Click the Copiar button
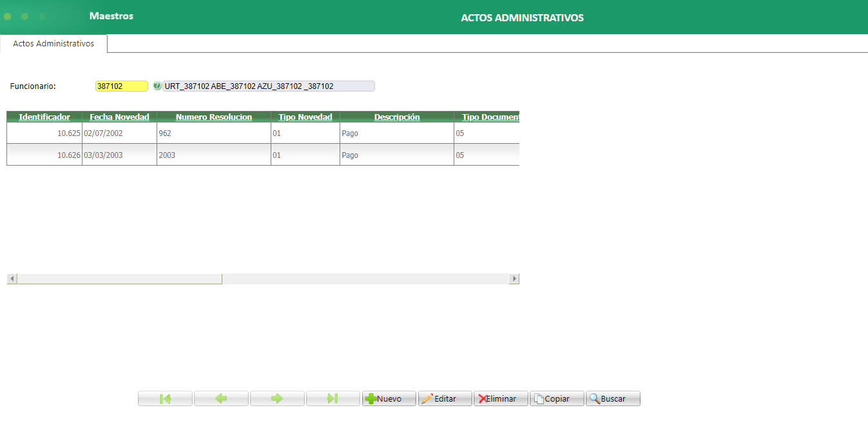This screenshot has width=868, height=430. click(557, 399)
